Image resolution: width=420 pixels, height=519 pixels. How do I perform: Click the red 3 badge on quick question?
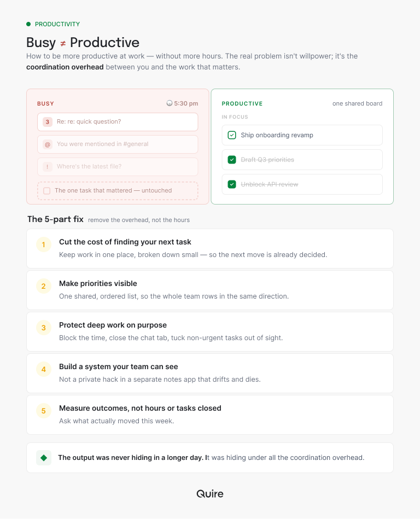[x=48, y=122]
